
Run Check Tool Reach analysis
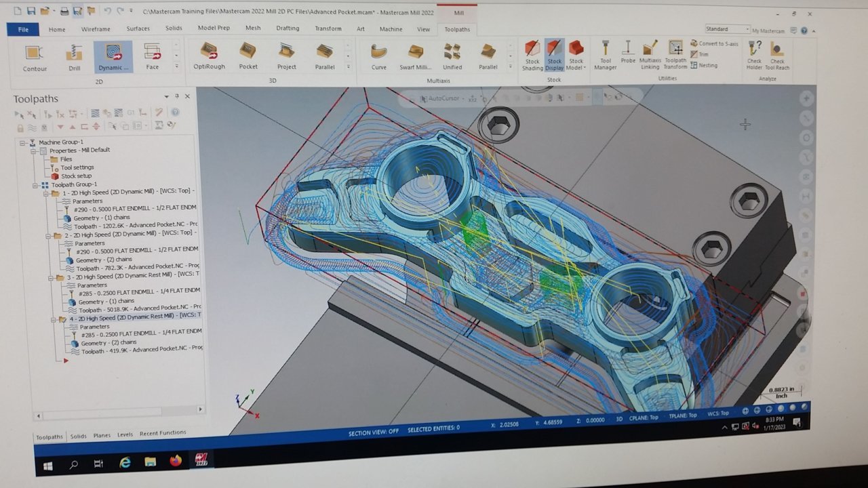tap(777, 55)
